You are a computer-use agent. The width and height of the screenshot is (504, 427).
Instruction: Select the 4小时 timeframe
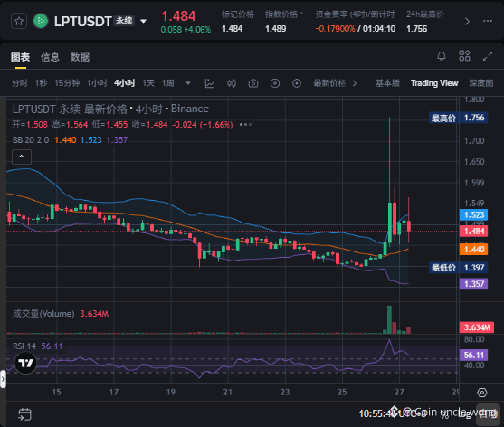(125, 83)
